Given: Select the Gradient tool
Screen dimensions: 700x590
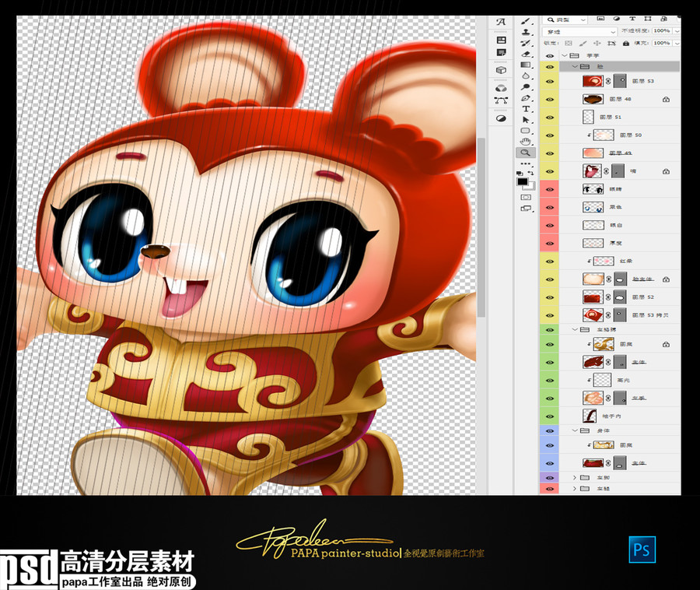Looking at the screenshot, I should (526, 65).
